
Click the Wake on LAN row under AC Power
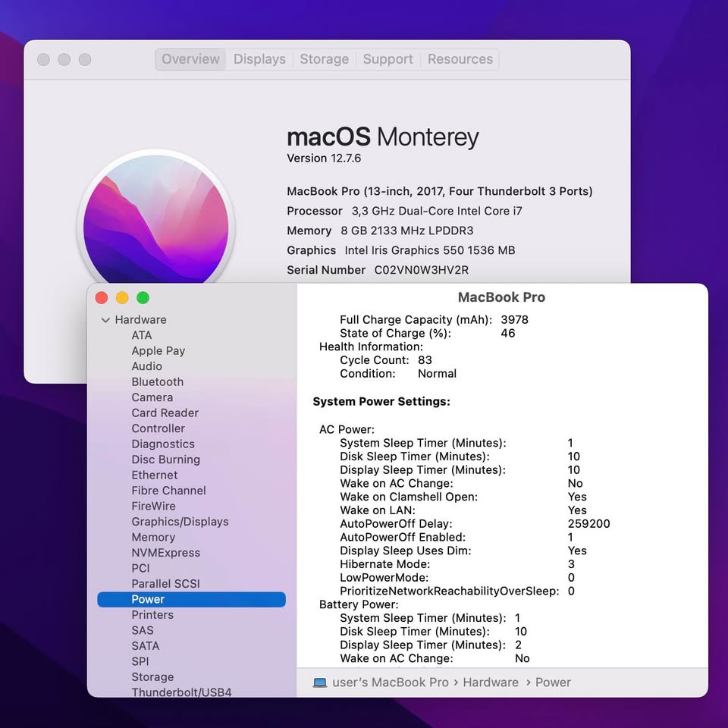pos(463,510)
